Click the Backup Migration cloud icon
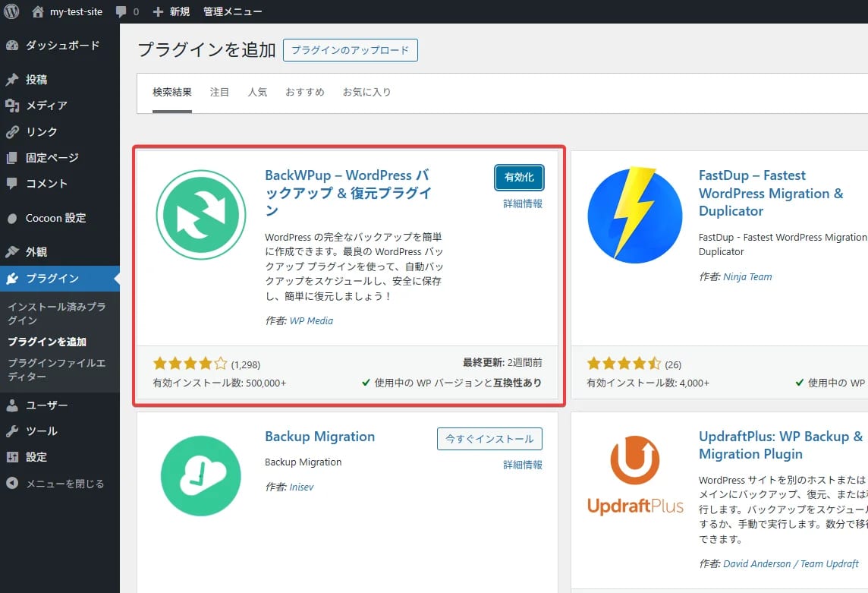 [x=201, y=476]
